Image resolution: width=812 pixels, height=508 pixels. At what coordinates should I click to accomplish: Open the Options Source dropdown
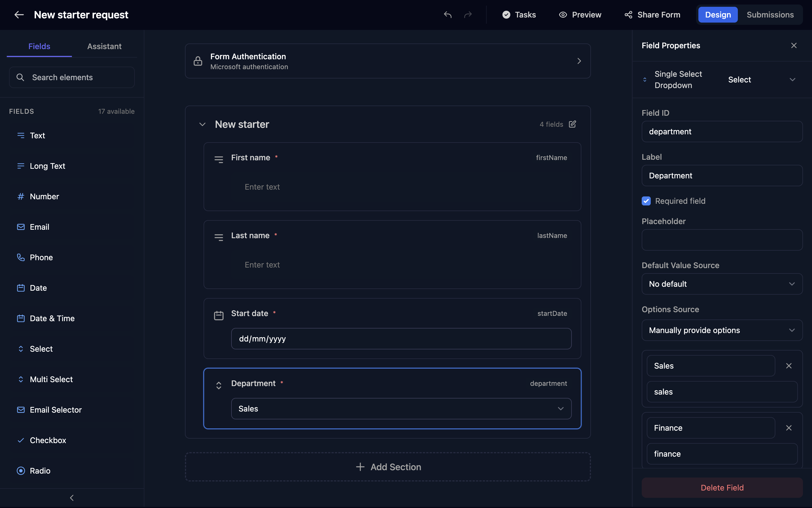coord(722,330)
